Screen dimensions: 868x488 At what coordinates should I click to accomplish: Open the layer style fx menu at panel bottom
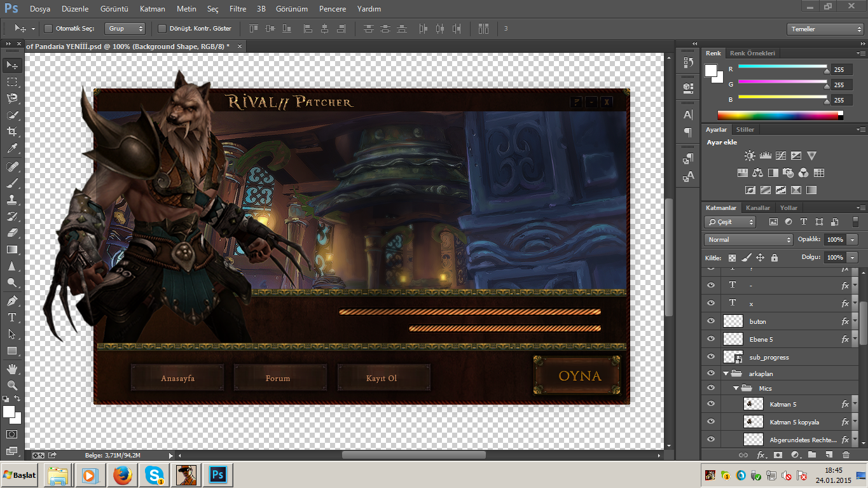pos(761,455)
